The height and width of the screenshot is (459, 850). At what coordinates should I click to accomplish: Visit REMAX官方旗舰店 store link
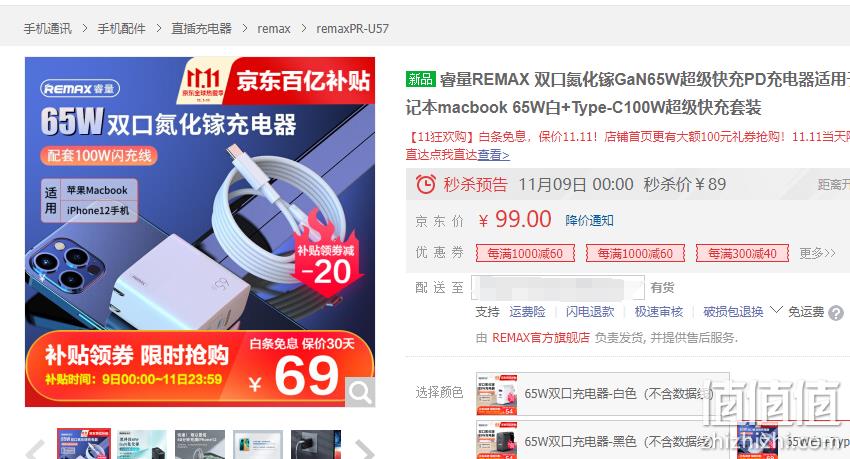(x=540, y=338)
